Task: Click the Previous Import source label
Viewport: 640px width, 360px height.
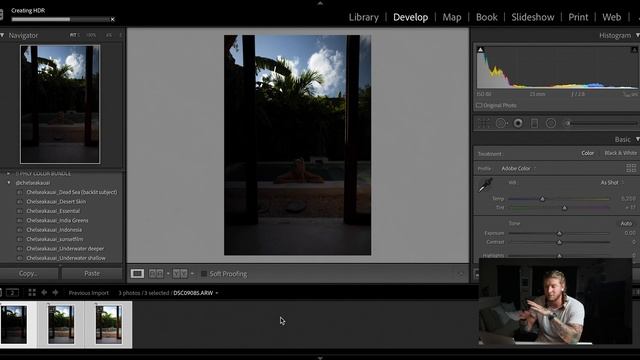Action: (89, 293)
